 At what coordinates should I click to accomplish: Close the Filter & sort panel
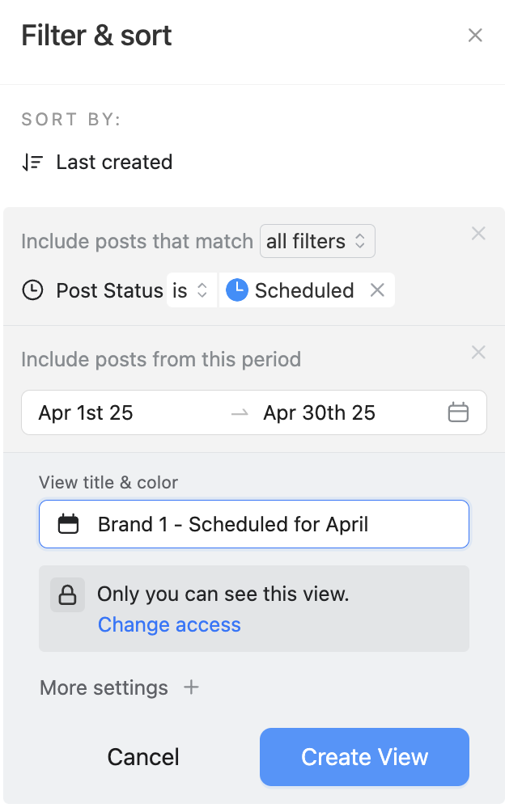click(x=475, y=36)
